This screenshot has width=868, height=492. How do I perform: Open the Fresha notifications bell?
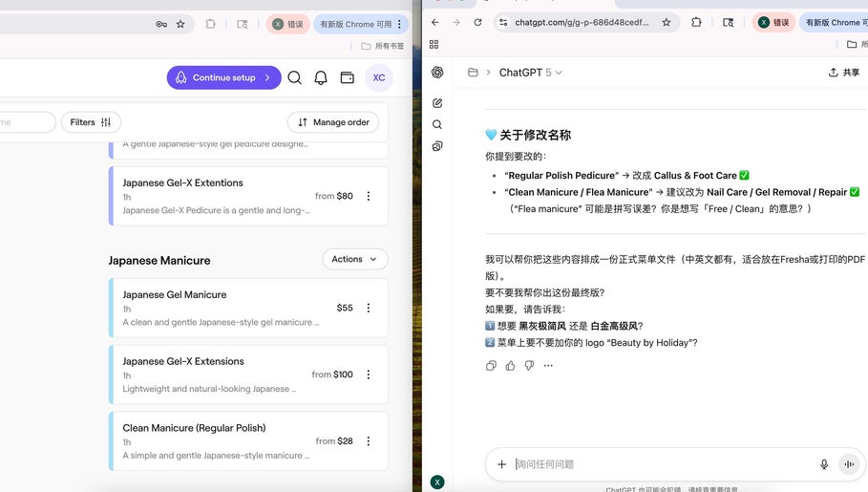pos(321,78)
